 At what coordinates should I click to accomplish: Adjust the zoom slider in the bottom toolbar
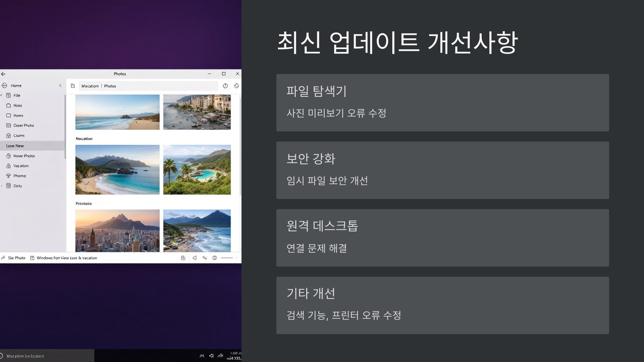coord(227,258)
